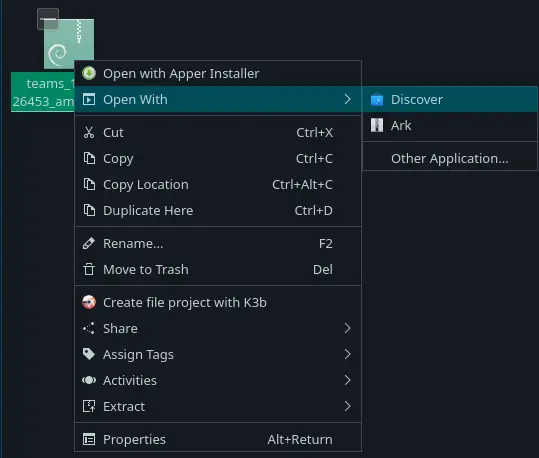Click the Alt+Return shortcut text
The height and width of the screenshot is (458, 539).
pyautogui.click(x=300, y=439)
